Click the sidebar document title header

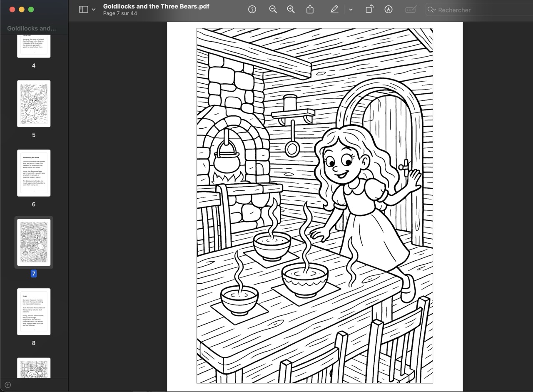coord(32,28)
